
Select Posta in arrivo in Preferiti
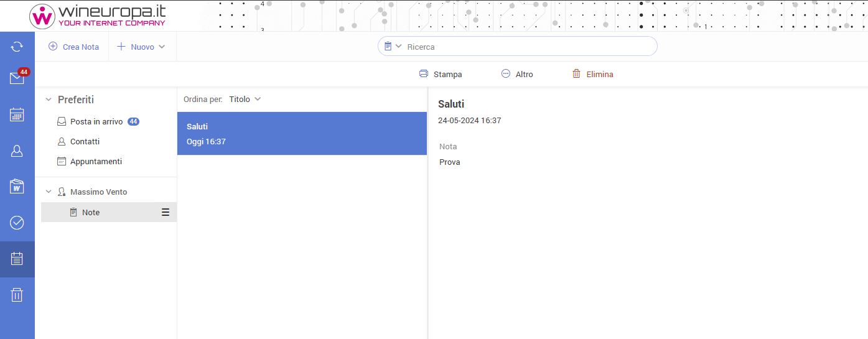pos(96,122)
